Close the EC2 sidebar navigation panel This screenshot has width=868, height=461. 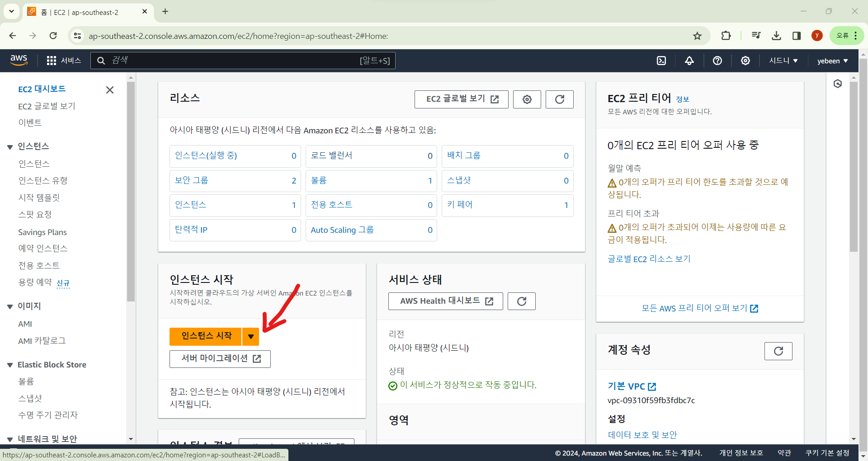[110, 90]
